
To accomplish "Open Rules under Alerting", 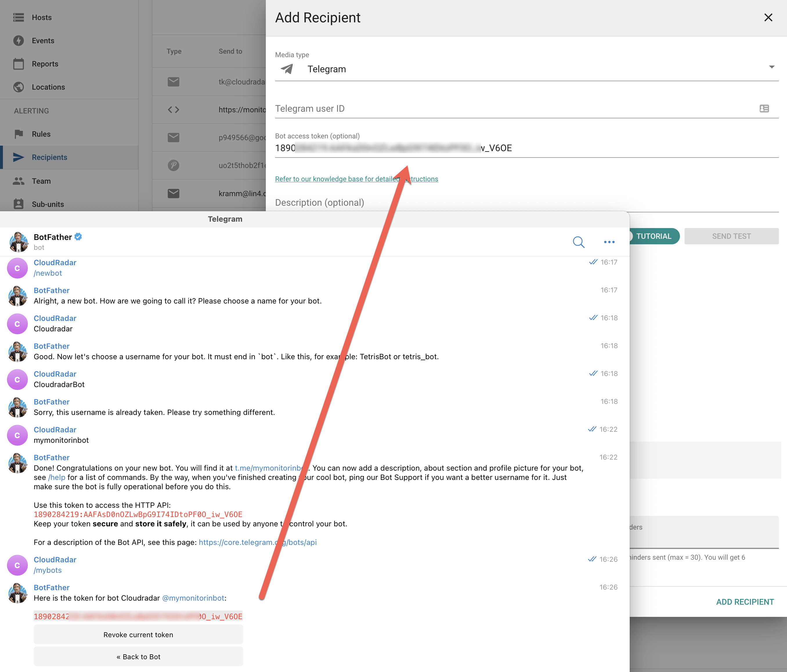I will 41,134.
